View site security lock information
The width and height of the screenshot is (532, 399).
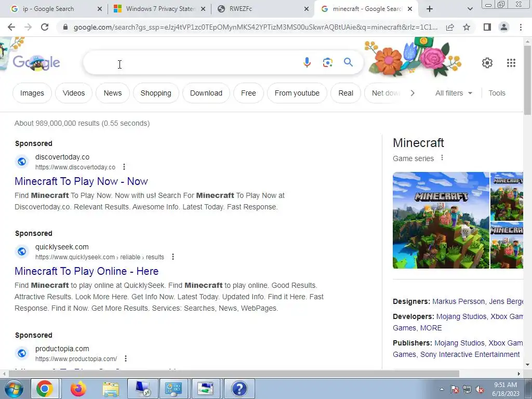[x=65, y=27]
